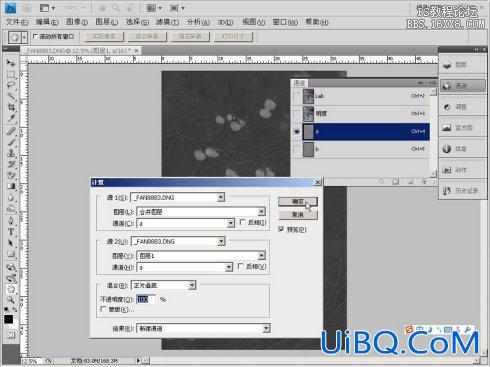The width and height of the screenshot is (490, 367).
Task: Enable Invert checkbox for Source 1 channel
Action: pos(243,222)
